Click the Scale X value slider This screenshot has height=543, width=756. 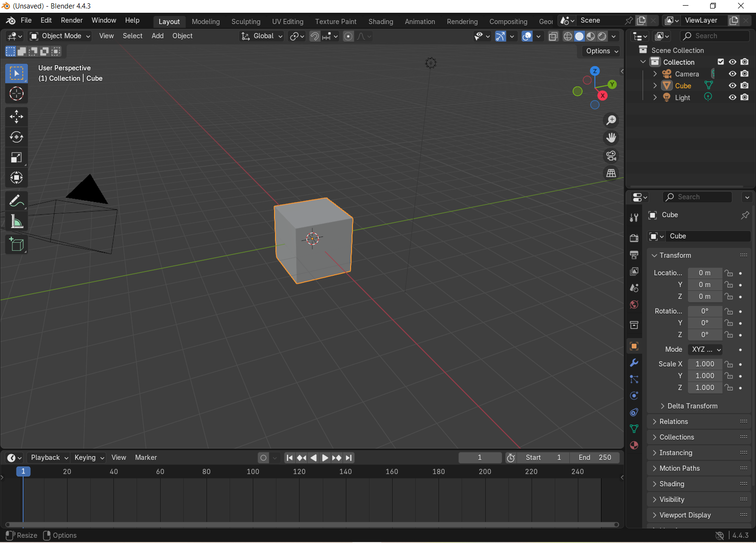[x=705, y=364]
